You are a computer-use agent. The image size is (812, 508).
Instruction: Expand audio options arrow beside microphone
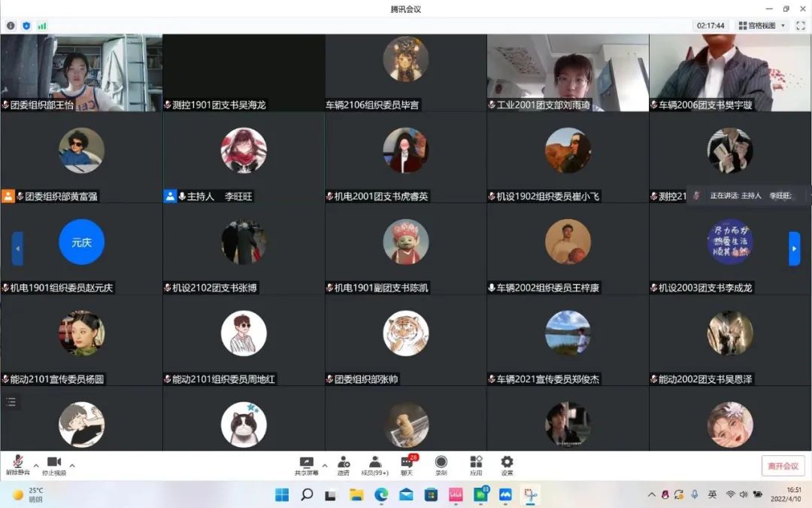36,465
